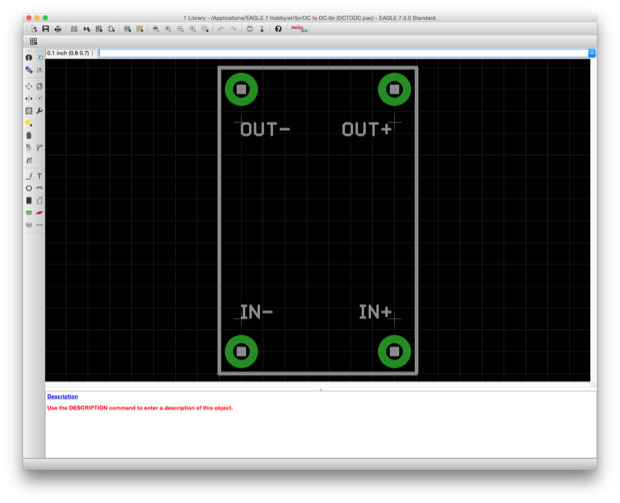Open the command history dropdown arrow
The width and height of the screenshot is (620, 503).
592,53
